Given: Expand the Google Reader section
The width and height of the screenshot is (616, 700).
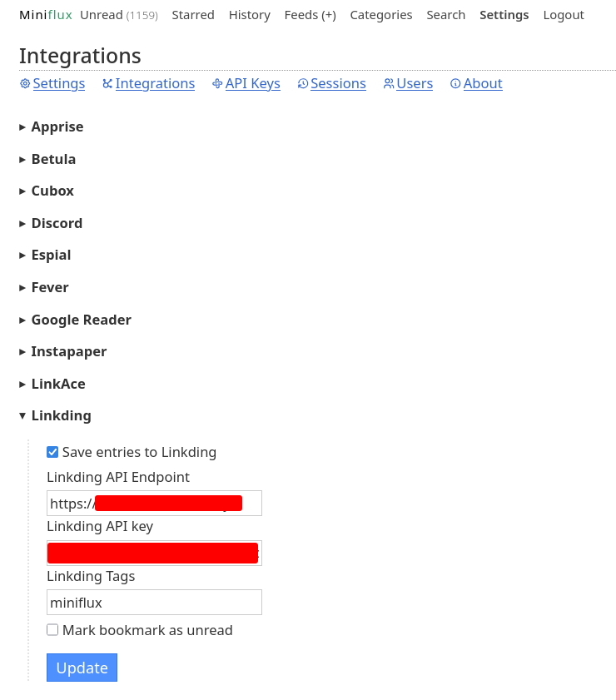Looking at the screenshot, I should [80, 320].
